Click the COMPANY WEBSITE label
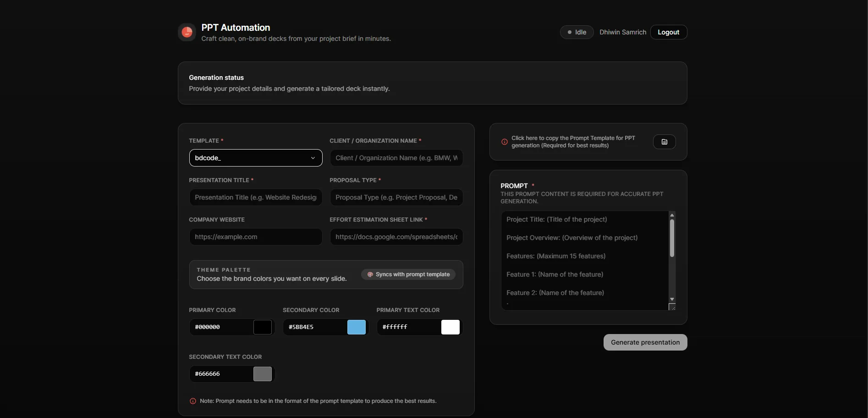The height and width of the screenshot is (418, 868). point(217,220)
